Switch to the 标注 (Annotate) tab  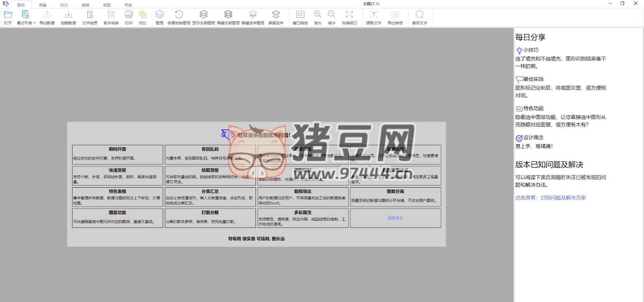(64, 5)
